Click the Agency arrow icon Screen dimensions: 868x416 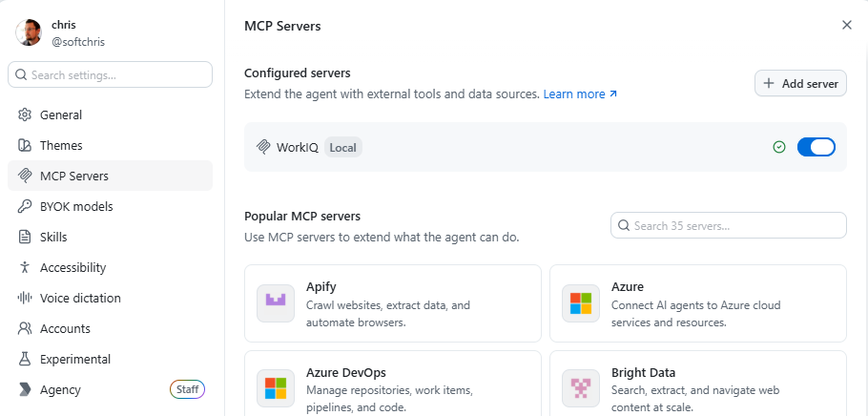pos(25,389)
